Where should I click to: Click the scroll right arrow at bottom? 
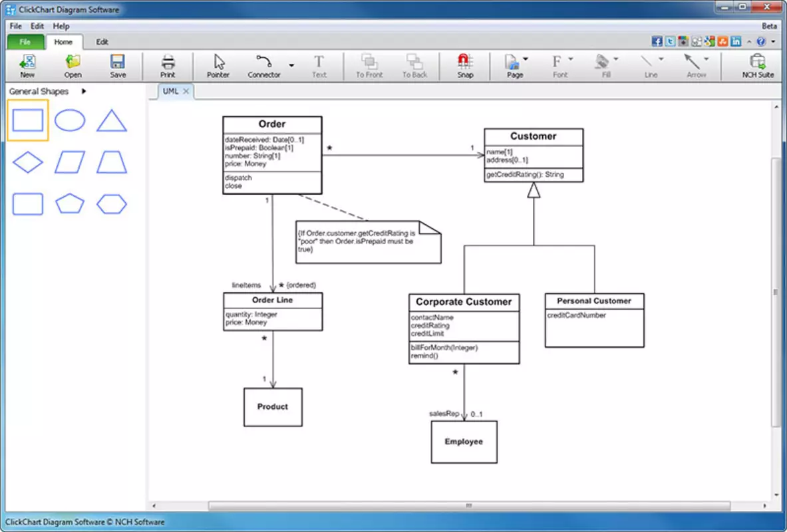765,506
